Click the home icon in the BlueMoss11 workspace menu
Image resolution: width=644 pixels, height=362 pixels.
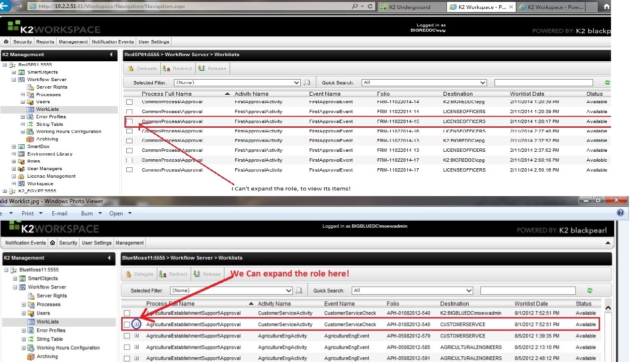pos(53,243)
